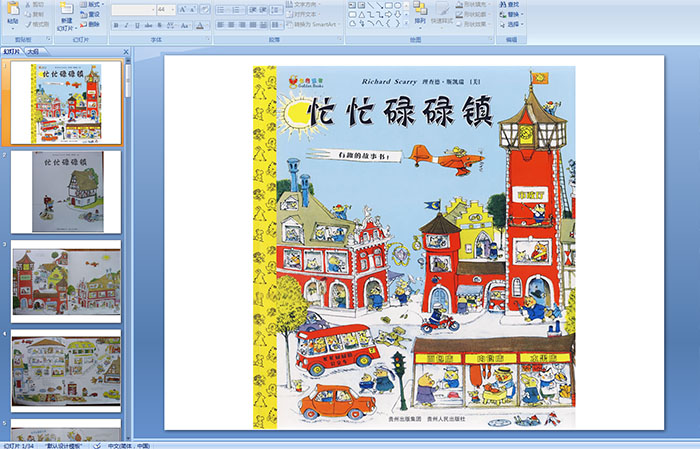Image resolution: width=700 pixels, height=449 pixels.
Task: Toggle Italic formatting
Action: coord(126,25)
